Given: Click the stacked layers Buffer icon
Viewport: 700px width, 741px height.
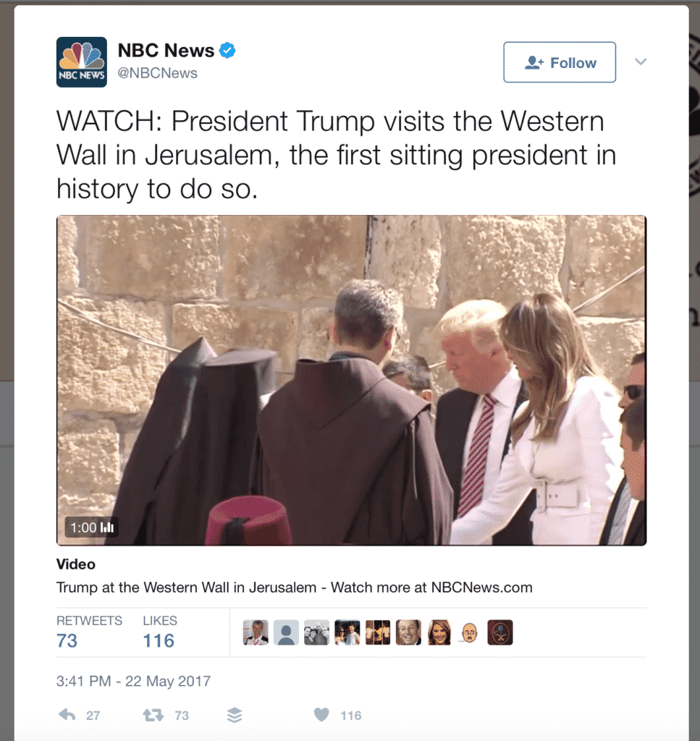Looking at the screenshot, I should click(235, 715).
